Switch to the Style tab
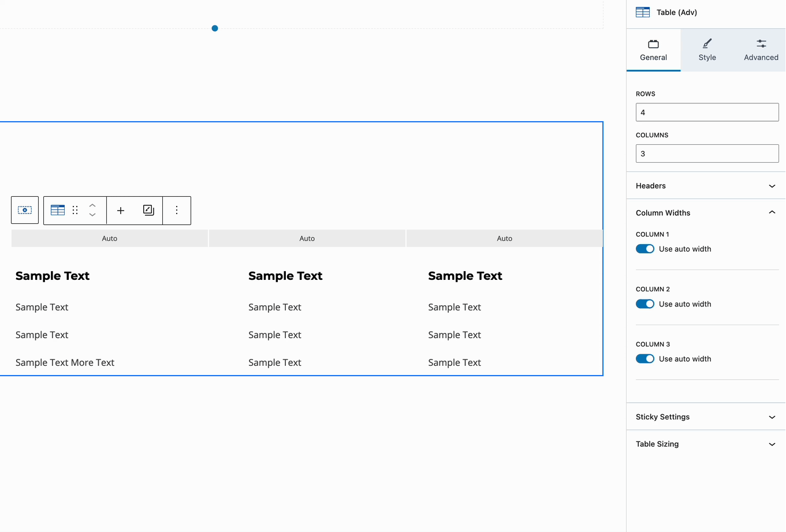This screenshot has height=532, width=786. pyautogui.click(x=707, y=50)
